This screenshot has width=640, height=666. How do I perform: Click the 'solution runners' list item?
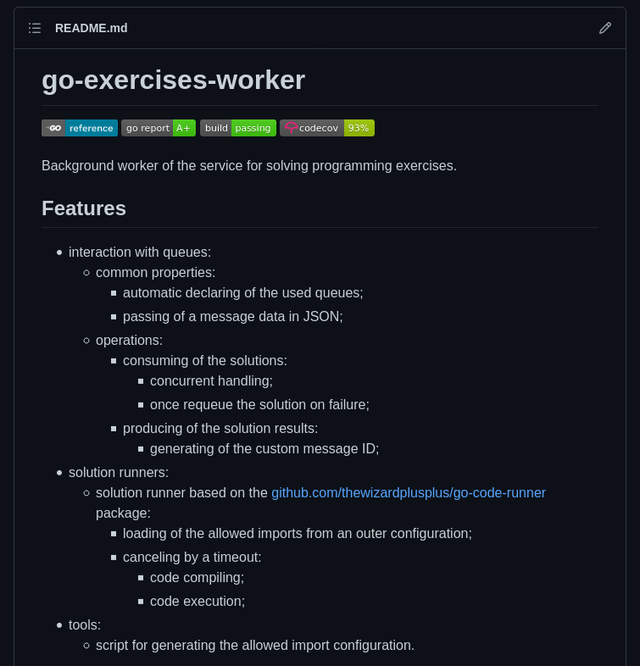[118, 472]
